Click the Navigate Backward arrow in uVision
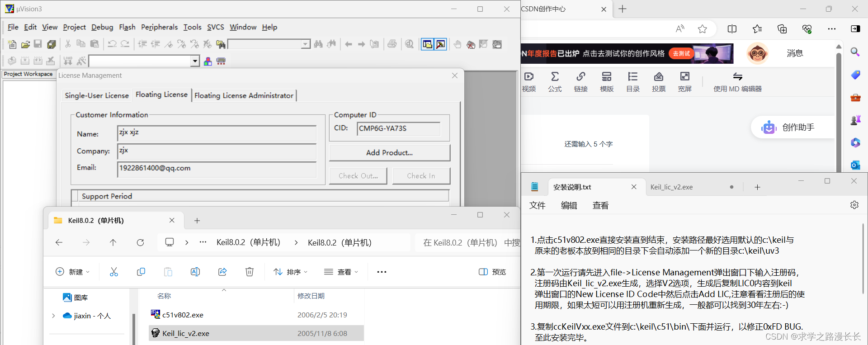The height and width of the screenshot is (345, 868). tap(349, 44)
